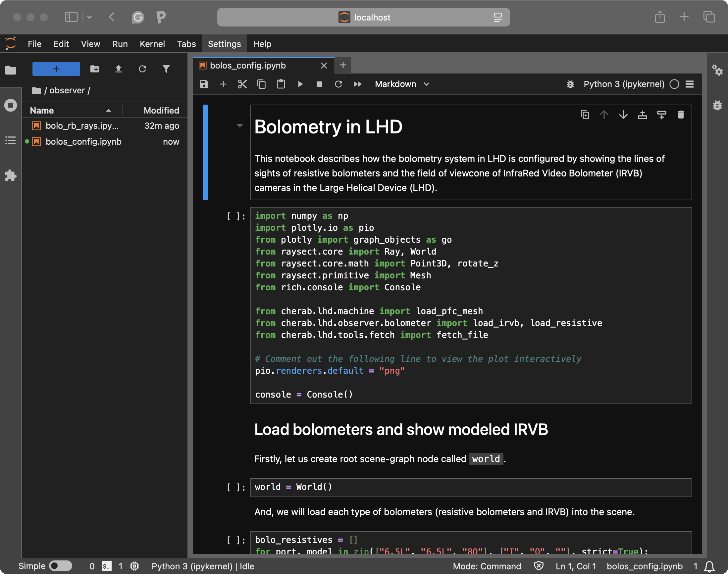728x574 pixels.
Task: Restart the kernel
Action: coord(338,84)
